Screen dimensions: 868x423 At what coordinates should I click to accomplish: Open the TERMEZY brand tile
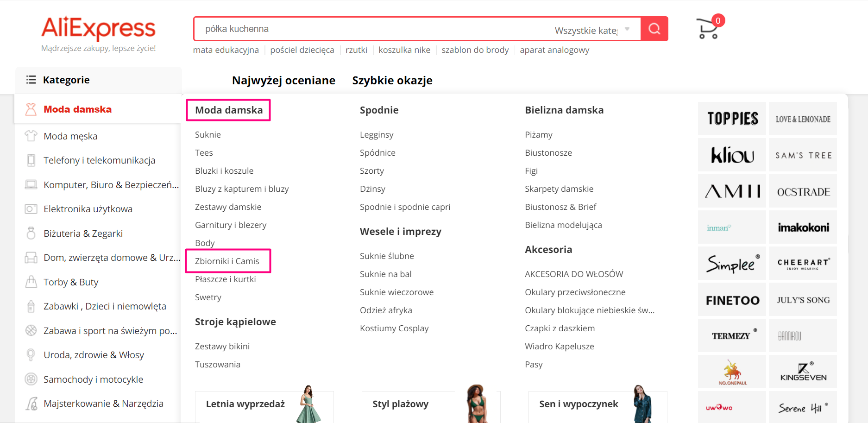(x=732, y=335)
